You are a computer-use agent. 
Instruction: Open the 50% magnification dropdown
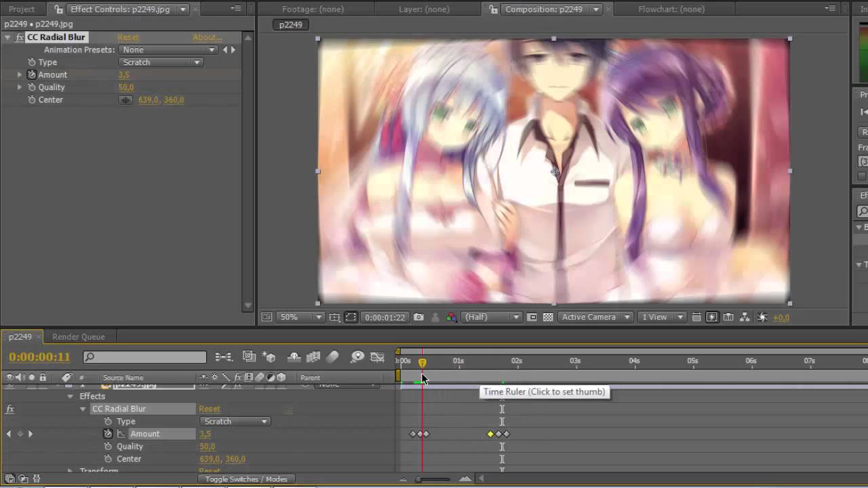point(300,317)
